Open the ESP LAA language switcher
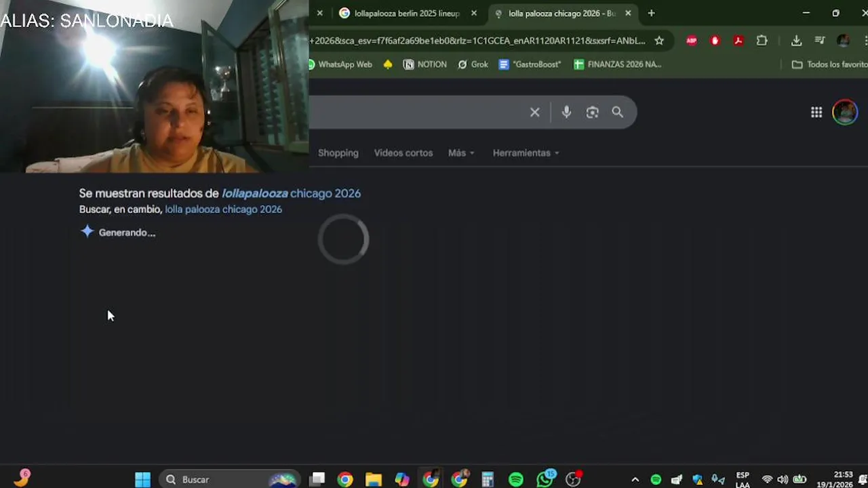This screenshot has width=868, height=488. 743,479
